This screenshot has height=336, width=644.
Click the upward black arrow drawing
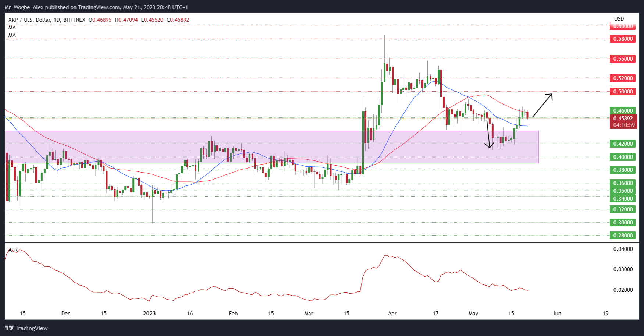click(542, 106)
